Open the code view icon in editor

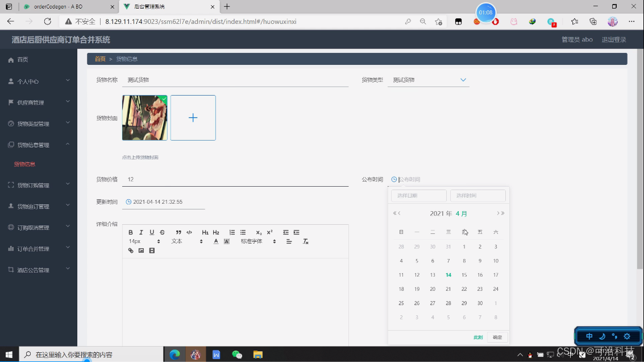click(189, 233)
